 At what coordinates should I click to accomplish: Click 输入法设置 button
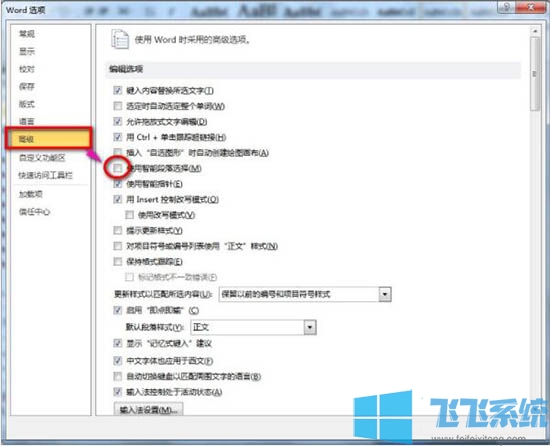(148, 409)
